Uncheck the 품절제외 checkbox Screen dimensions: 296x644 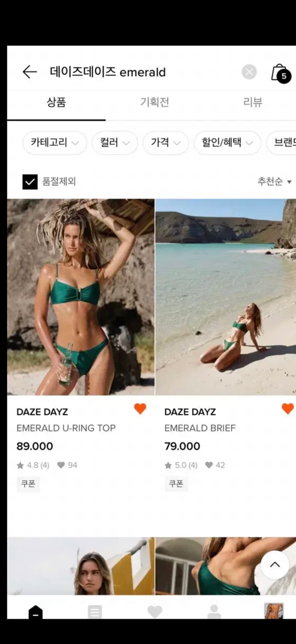click(x=30, y=182)
